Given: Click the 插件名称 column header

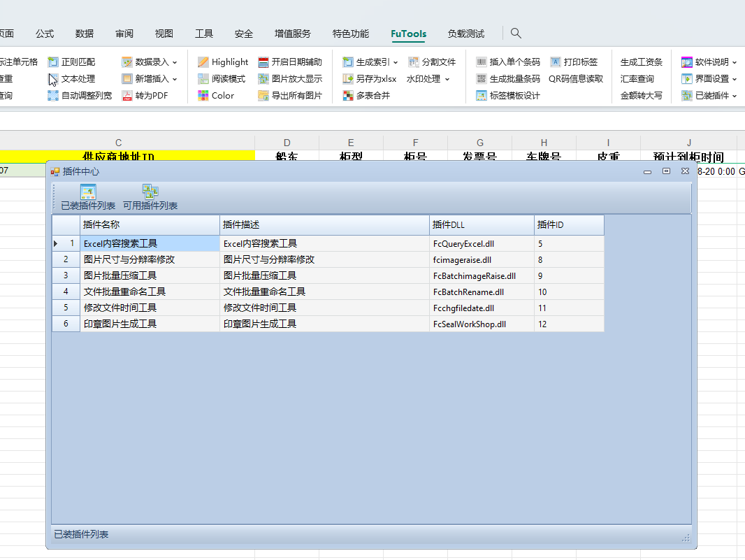Looking at the screenshot, I should coord(150,225).
